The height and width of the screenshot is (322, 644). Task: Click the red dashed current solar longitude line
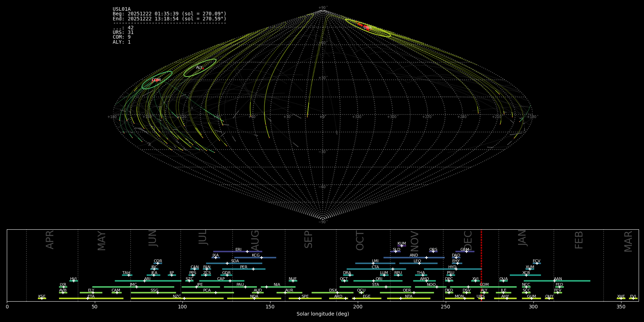481,265
